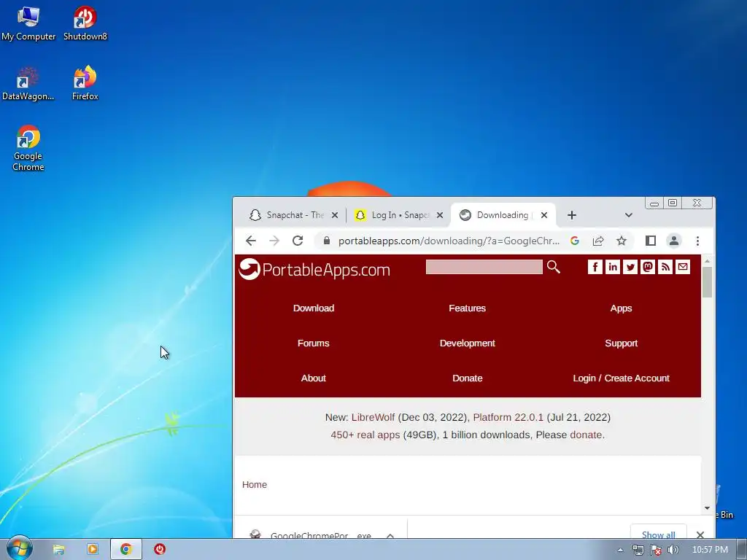
Task: Click Chrome taskbar button
Action: (x=125, y=550)
